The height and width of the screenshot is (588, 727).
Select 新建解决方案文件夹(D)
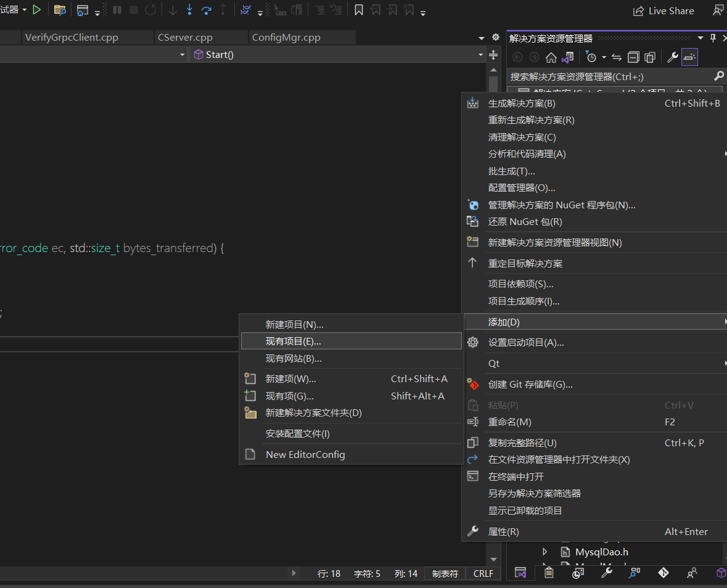[351, 412]
